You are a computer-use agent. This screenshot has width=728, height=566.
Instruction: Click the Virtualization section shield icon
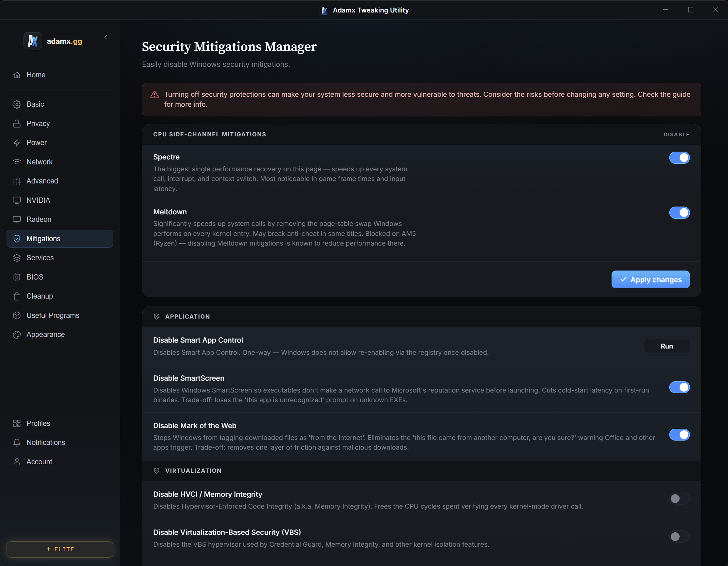156,471
